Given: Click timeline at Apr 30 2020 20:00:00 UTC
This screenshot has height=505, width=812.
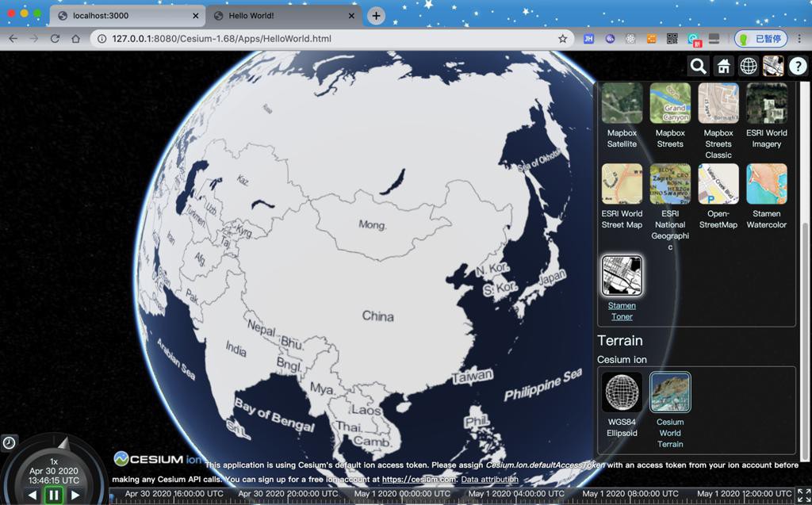Looking at the screenshot, I should (288, 494).
